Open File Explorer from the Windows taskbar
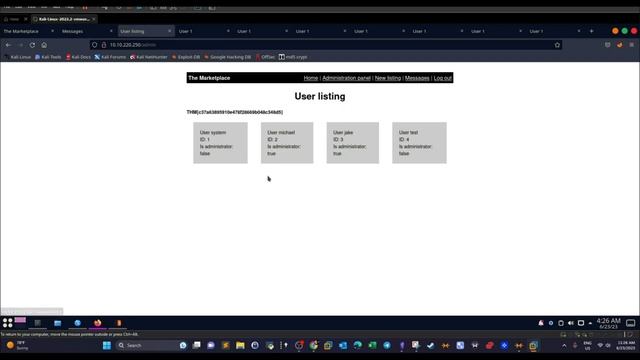The image size is (640, 360). [240, 345]
